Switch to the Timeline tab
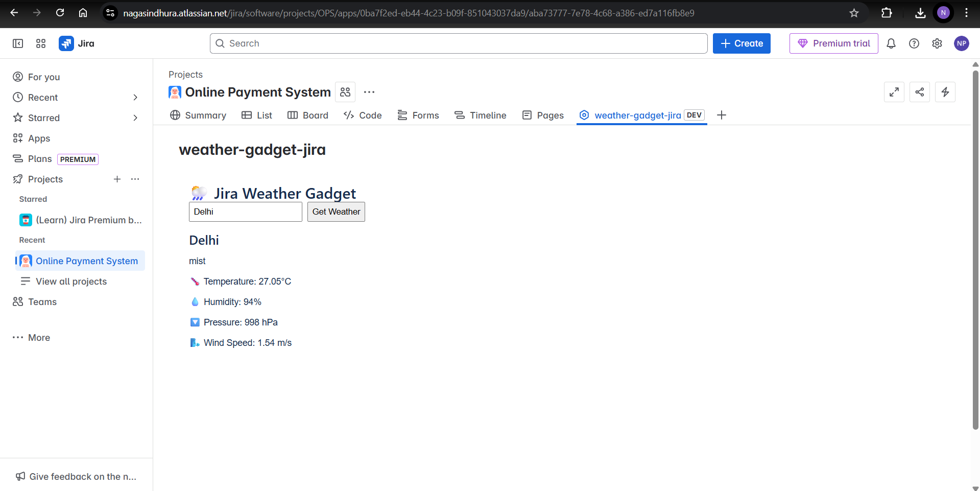The image size is (980, 491). coord(481,115)
